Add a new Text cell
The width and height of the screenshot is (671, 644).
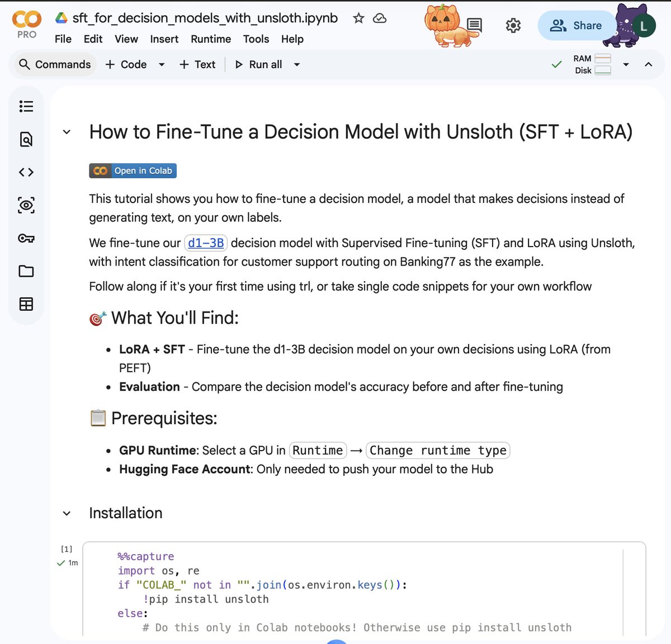[197, 64]
